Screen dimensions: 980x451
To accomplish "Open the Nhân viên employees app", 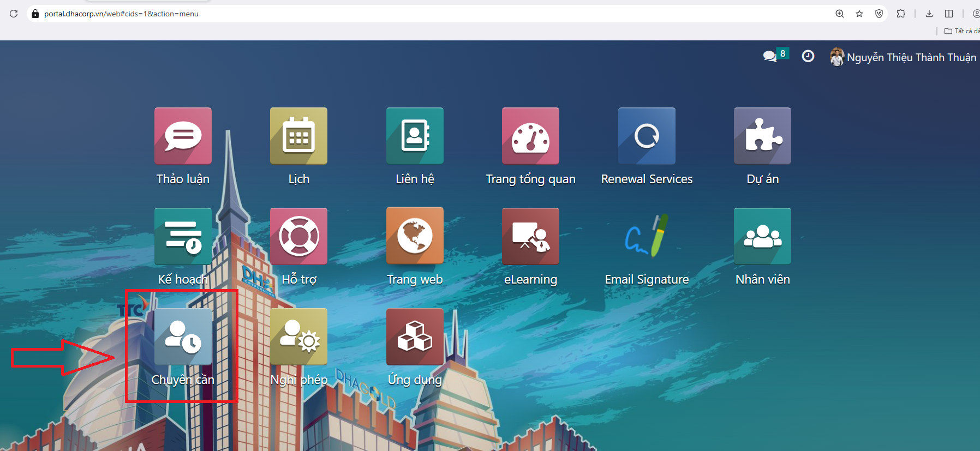I will pyautogui.click(x=762, y=237).
